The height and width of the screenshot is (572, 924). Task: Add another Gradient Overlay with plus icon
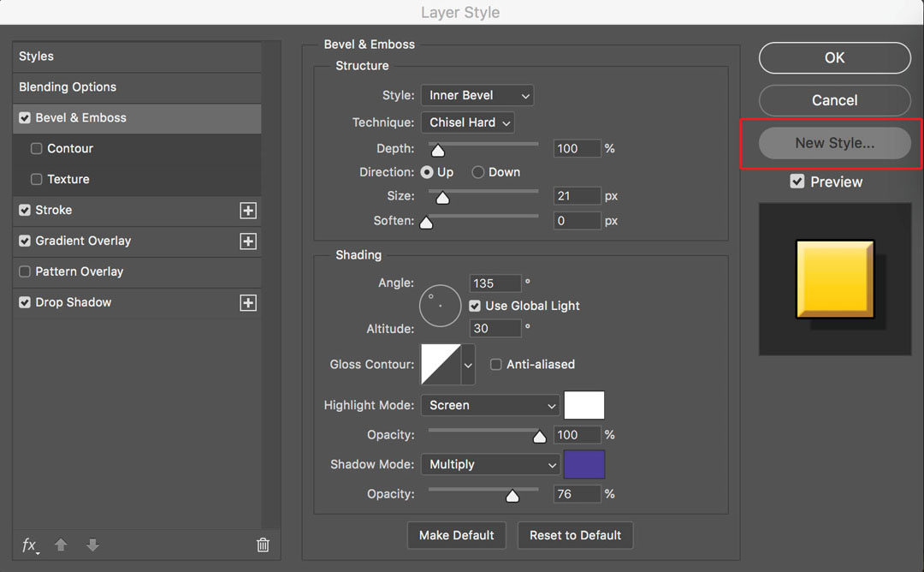(x=248, y=241)
